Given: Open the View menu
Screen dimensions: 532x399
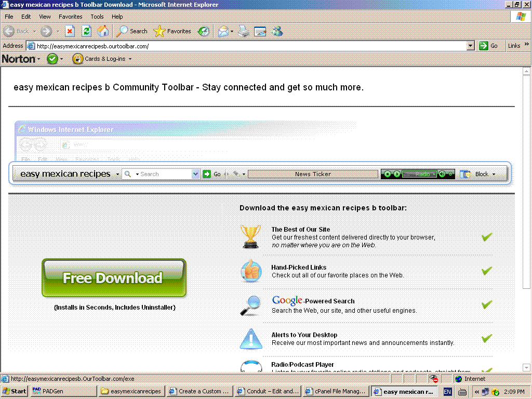Looking at the screenshot, I should (45, 16).
